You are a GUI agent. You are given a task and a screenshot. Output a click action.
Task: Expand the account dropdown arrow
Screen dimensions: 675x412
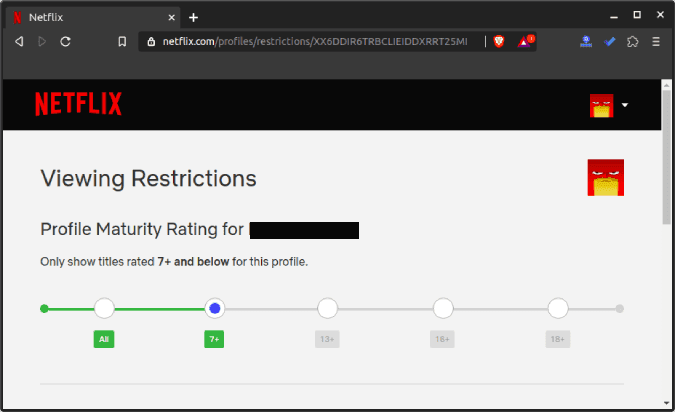pyautogui.click(x=625, y=105)
